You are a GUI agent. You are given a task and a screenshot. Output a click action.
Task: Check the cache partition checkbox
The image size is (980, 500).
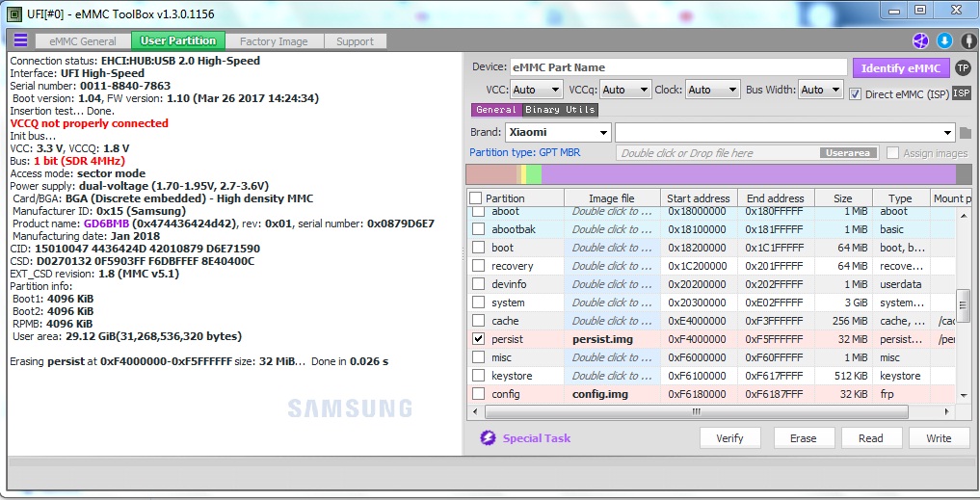[x=478, y=321]
